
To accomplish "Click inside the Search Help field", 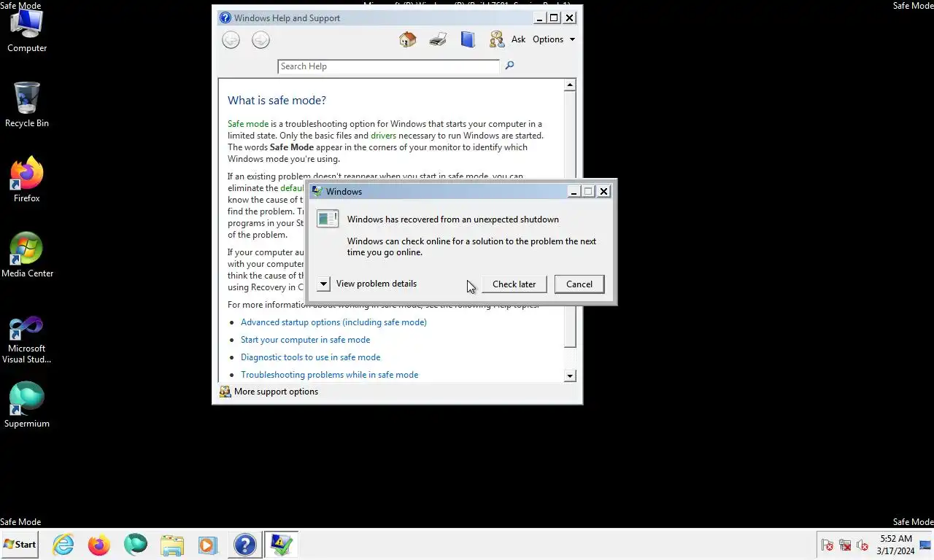I will click(x=388, y=66).
